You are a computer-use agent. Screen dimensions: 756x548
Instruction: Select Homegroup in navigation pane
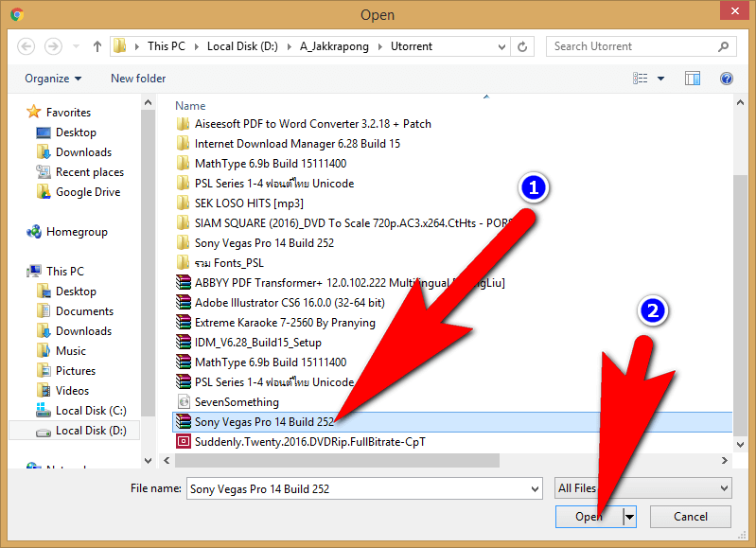click(67, 232)
